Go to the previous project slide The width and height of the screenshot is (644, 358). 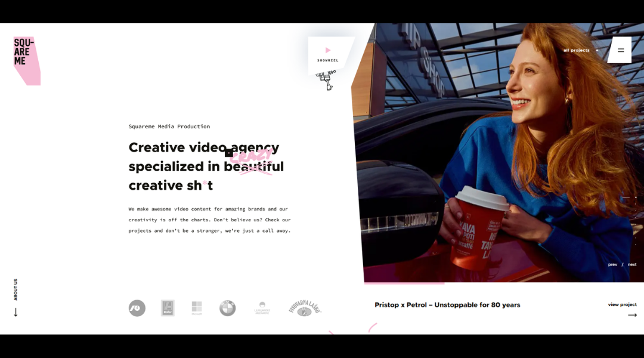click(612, 264)
